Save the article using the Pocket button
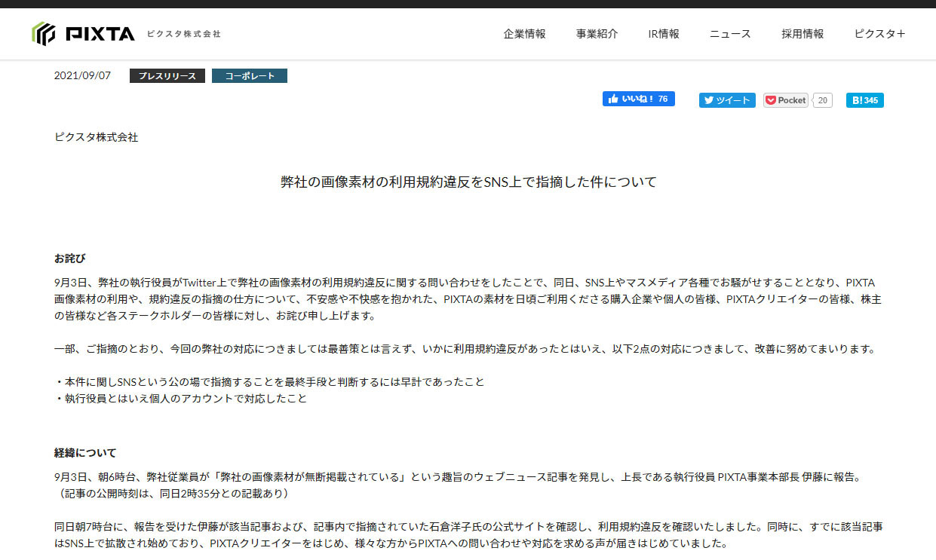 [x=785, y=100]
